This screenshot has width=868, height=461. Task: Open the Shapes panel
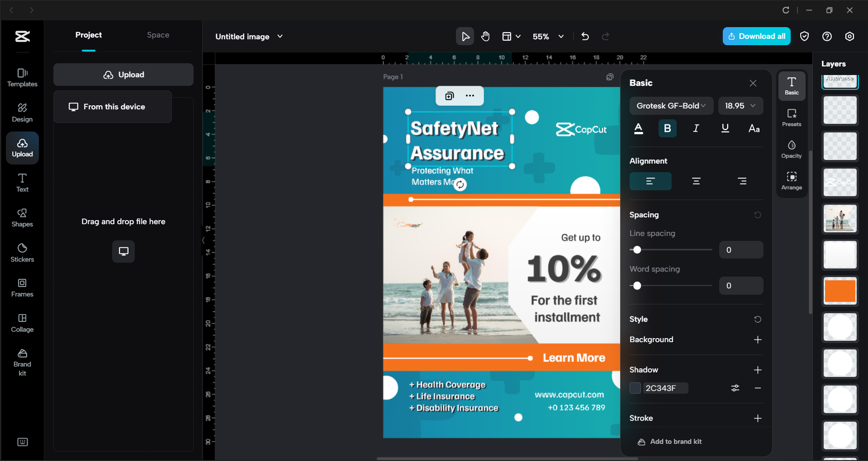click(x=22, y=218)
